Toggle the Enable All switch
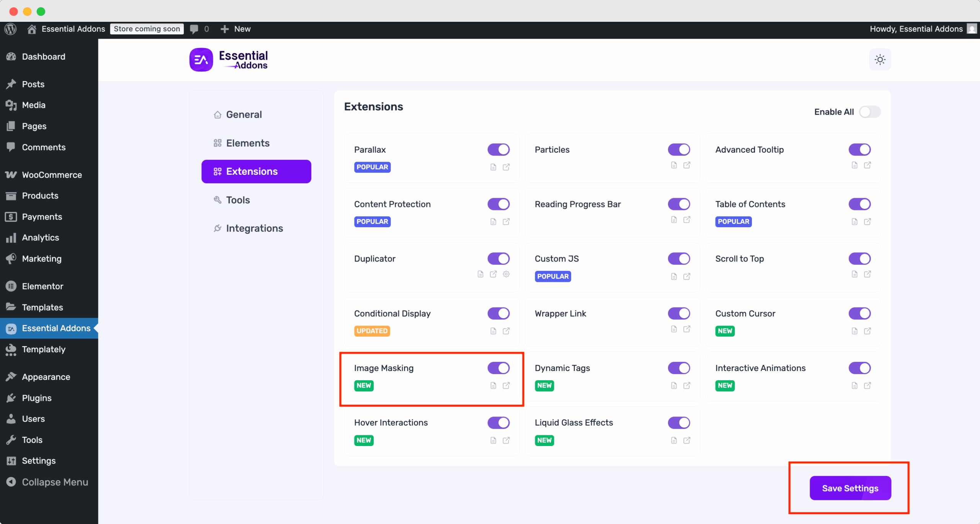The image size is (980, 524). tap(870, 112)
